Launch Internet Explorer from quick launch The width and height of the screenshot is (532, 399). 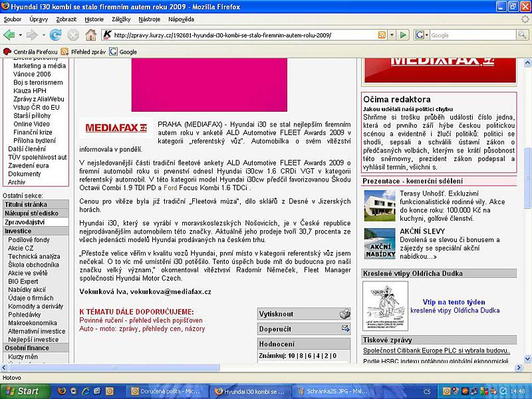[x=85, y=391]
